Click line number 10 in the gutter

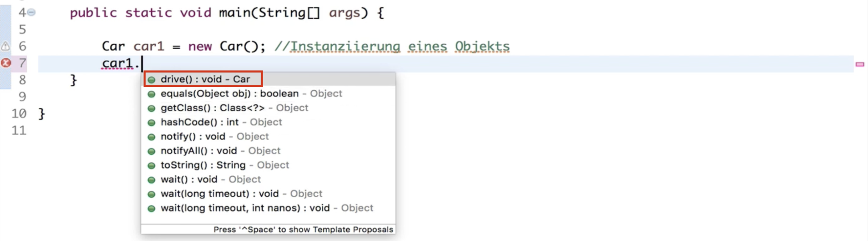(19, 114)
